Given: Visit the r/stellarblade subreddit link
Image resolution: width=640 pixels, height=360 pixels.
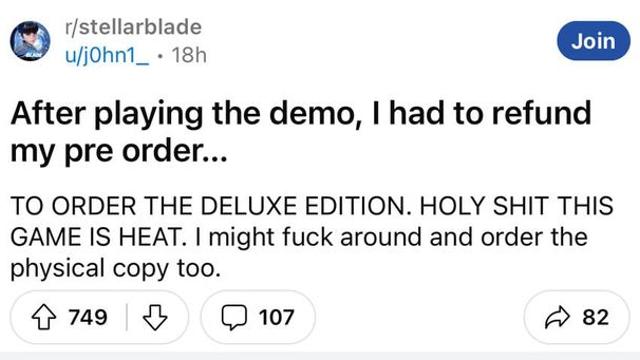Looking at the screenshot, I should (x=133, y=27).
